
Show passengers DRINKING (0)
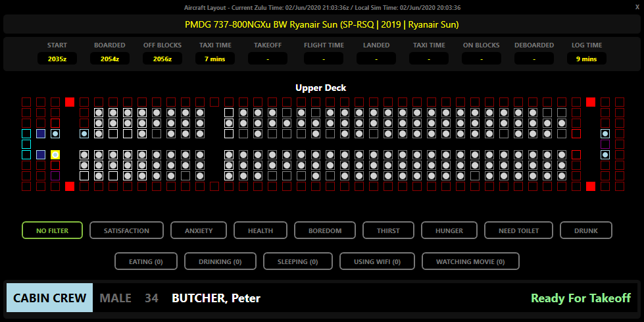pos(220,261)
